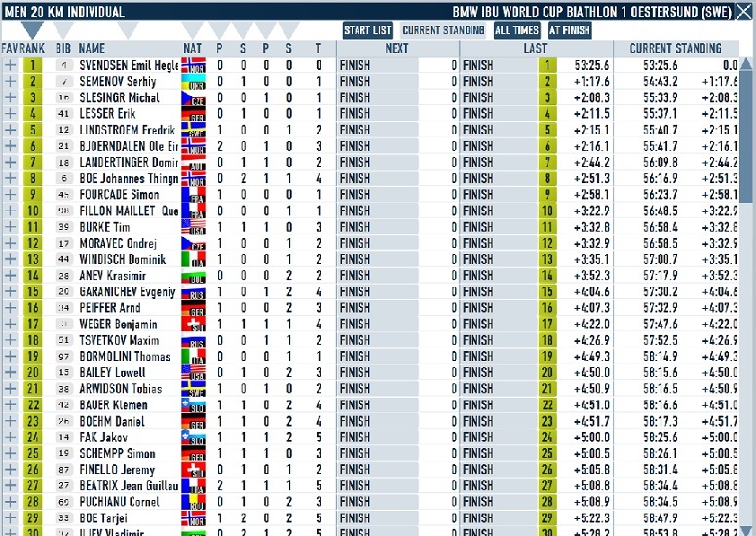Screen dimensions: 756x536
Task: Click Czech flag next to SLESINGR
Action: (x=193, y=97)
